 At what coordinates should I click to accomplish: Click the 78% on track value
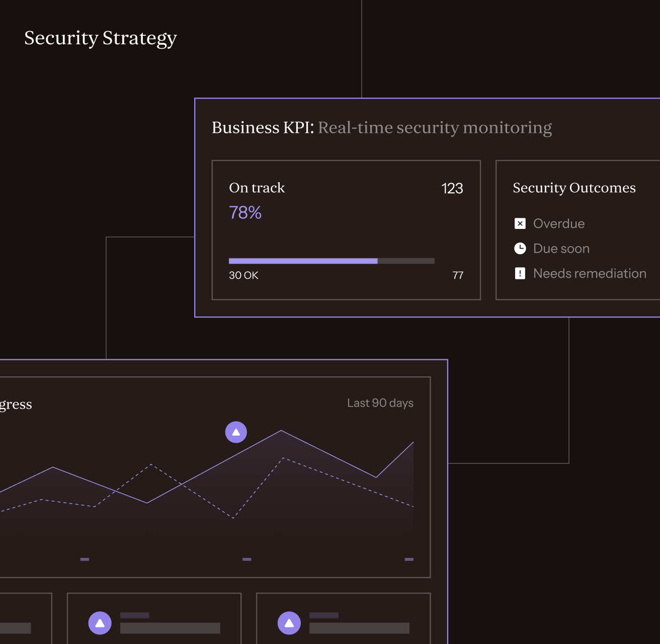coord(245,212)
